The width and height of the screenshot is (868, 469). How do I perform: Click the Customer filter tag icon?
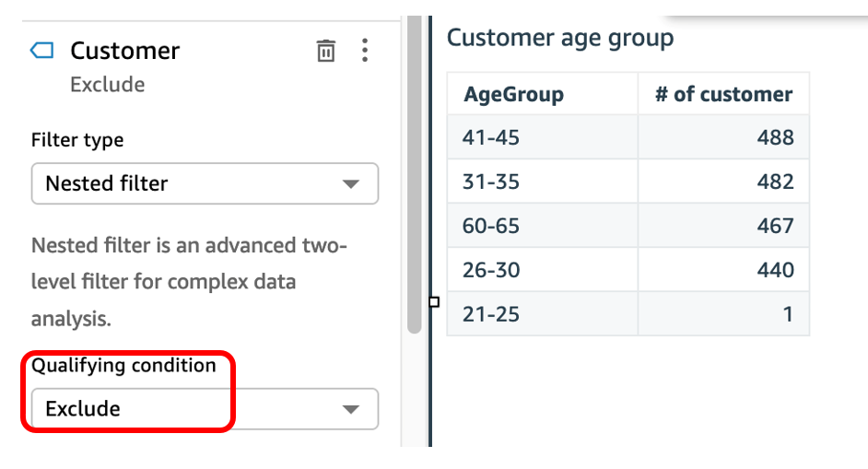point(42,51)
